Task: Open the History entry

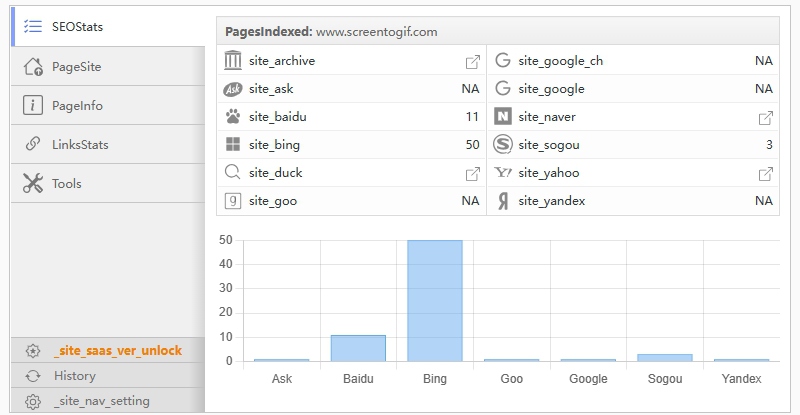Action: click(74, 376)
